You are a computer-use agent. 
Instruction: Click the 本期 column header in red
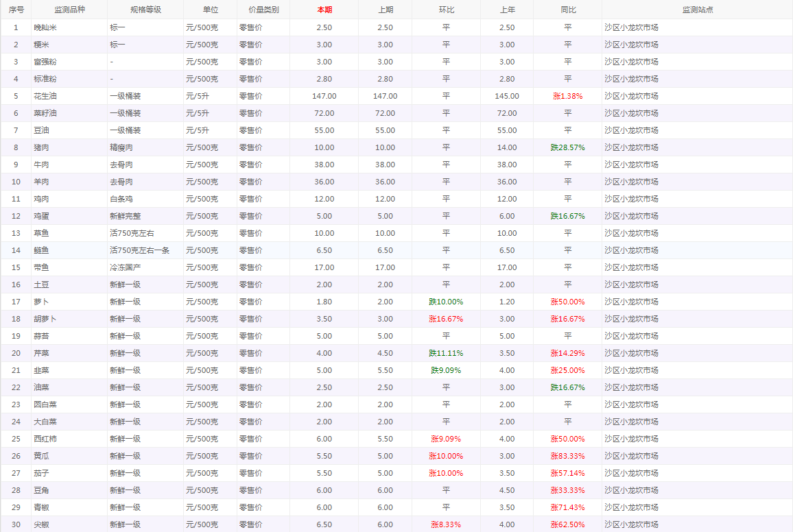[324, 10]
